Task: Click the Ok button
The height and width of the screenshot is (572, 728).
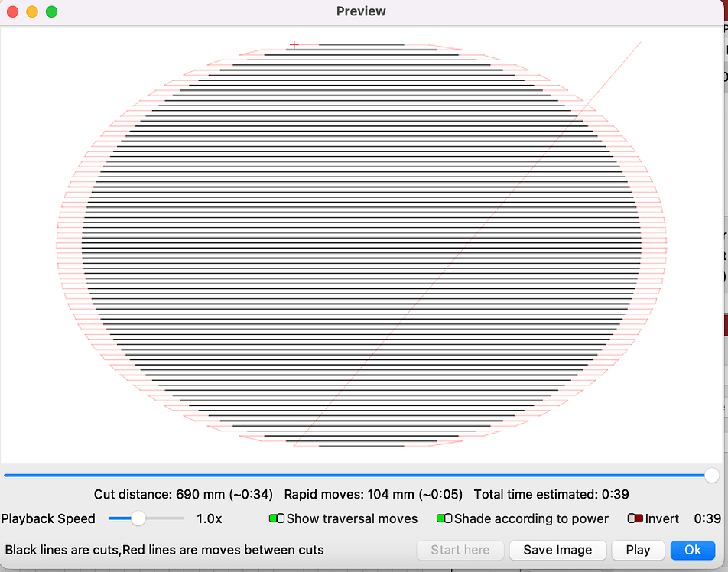Action: [x=692, y=550]
